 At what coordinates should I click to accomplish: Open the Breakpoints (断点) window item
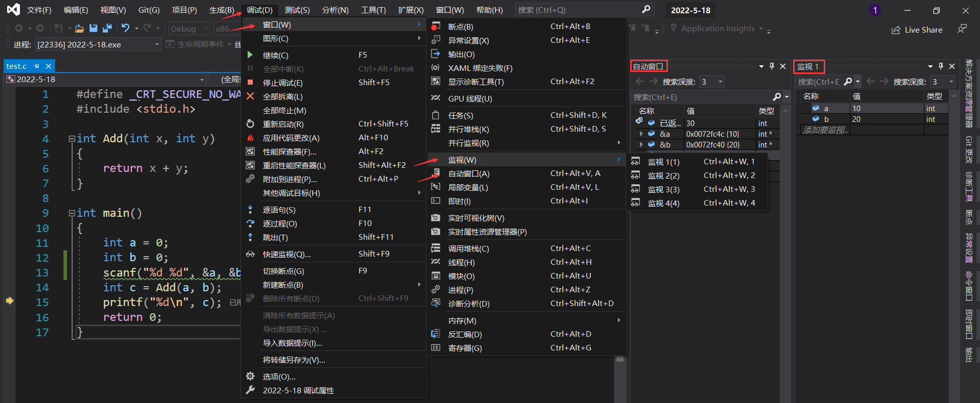(460, 27)
